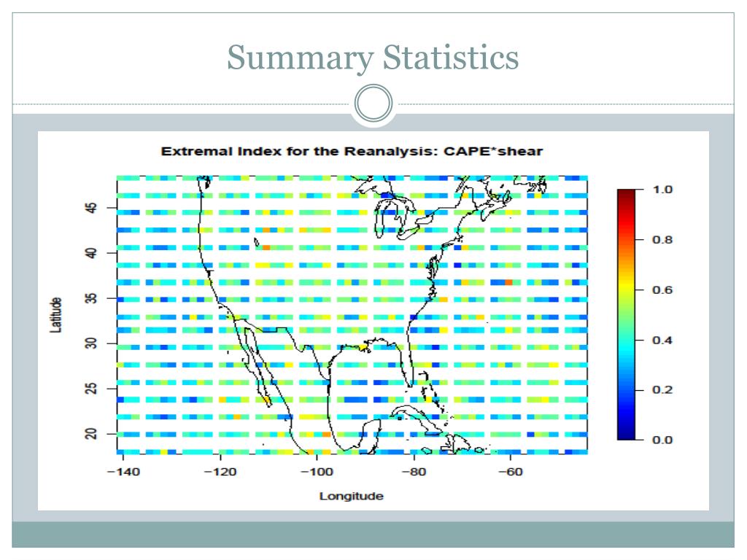747x560 pixels.
Task: Click the '20' latitude tick label
Action: point(90,434)
